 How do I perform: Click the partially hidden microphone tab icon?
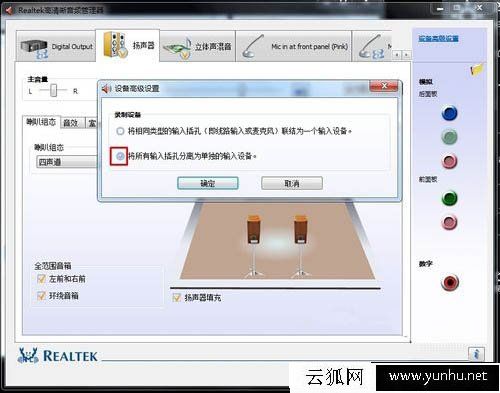(372, 46)
